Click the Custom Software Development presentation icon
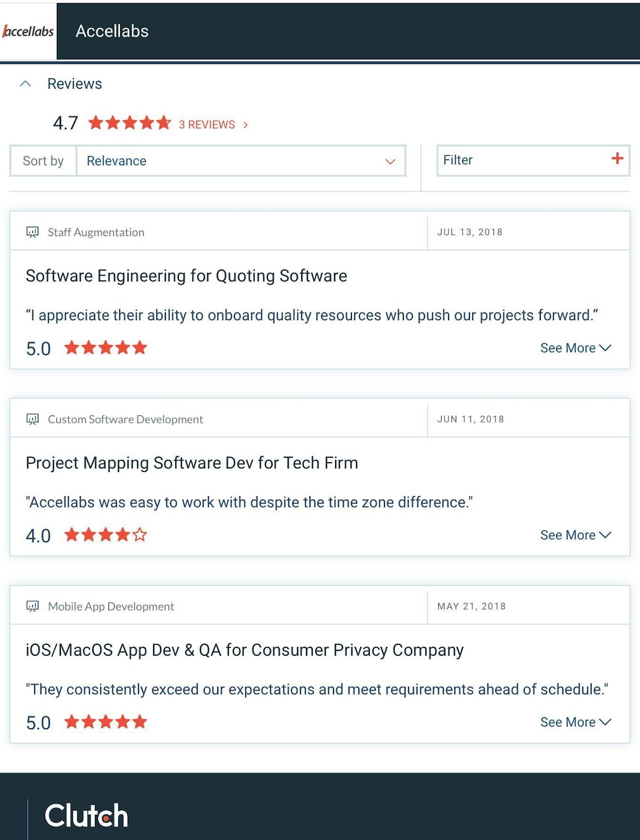Image resolution: width=640 pixels, height=840 pixels. pos(33,419)
